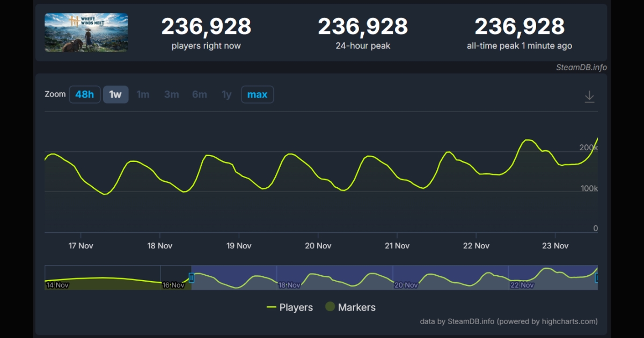Choose the 3m zoom option
This screenshot has height=338, width=644.
[x=171, y=94]
